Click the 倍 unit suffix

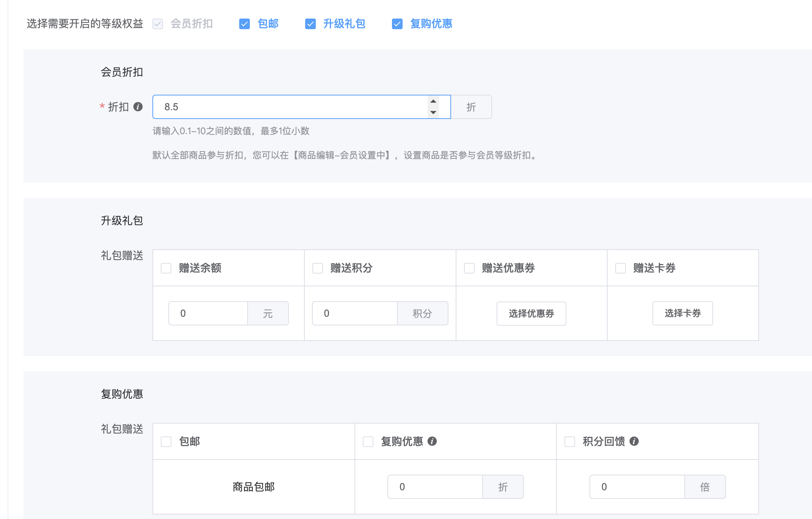705,487
